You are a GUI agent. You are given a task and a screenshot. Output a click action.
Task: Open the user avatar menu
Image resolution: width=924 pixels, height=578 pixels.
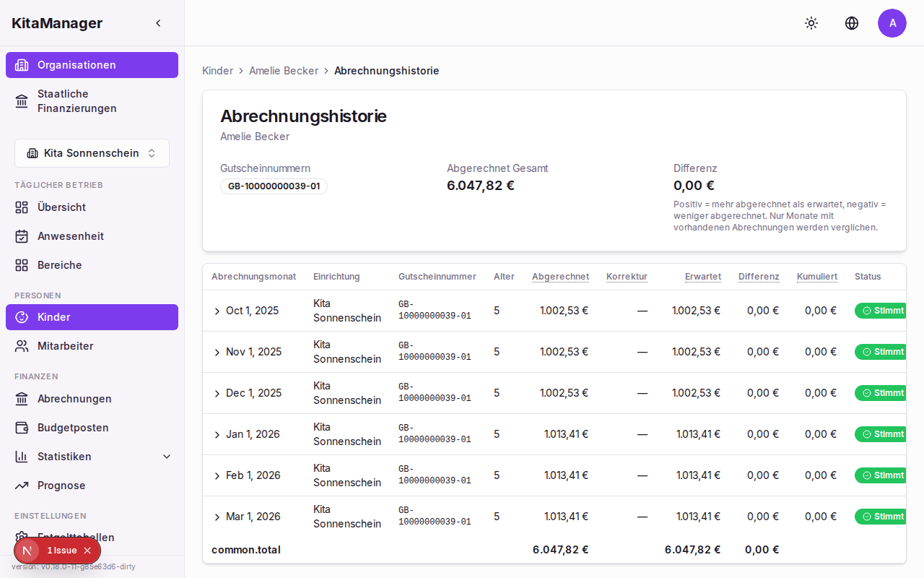892,23
